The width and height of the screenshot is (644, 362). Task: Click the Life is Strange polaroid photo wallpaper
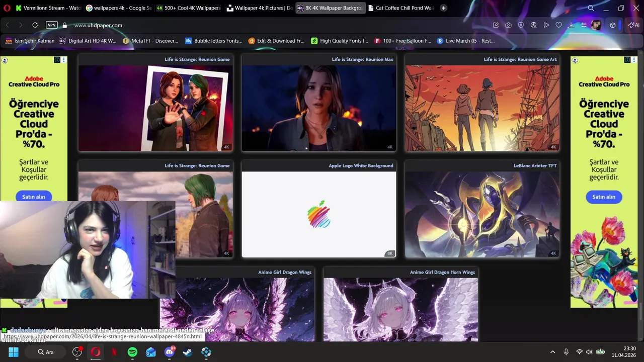coord(155,108)
